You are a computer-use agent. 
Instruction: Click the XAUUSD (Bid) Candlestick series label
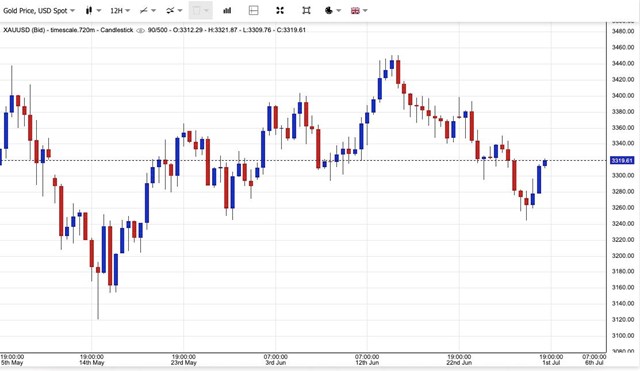click(68, 30)
